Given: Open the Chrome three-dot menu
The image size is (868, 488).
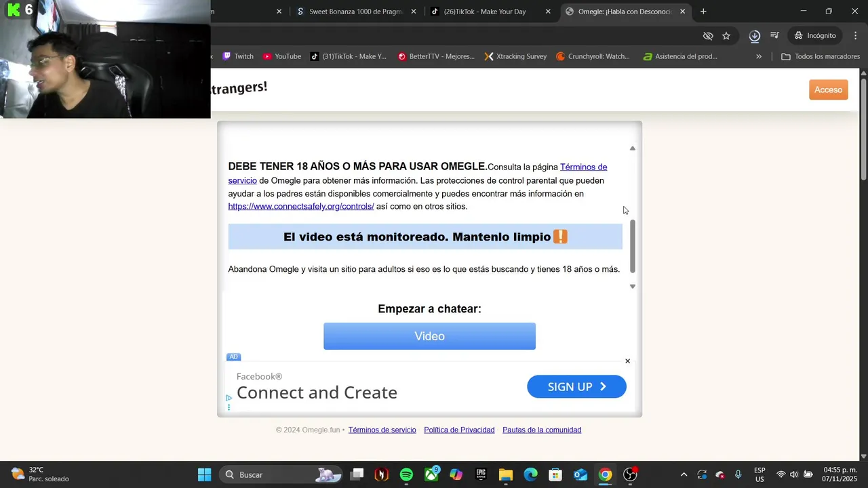Looking at the screenshot, I should [x=855, y=35].
